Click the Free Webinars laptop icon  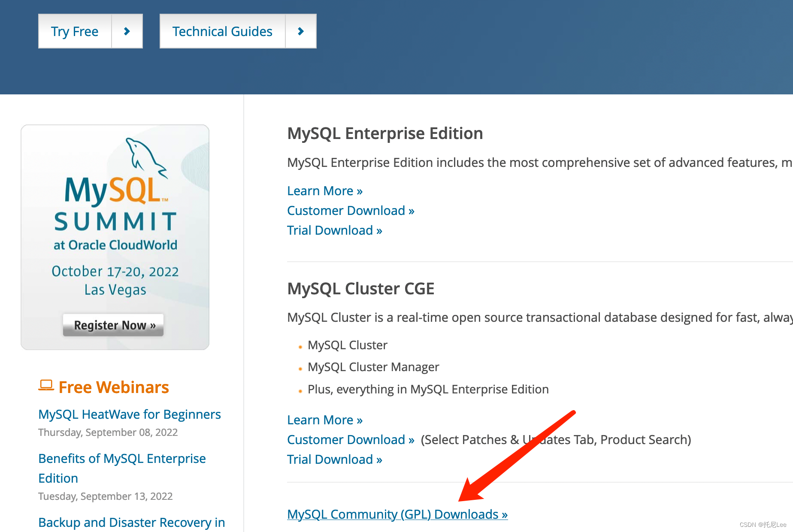(x=46, y=385)
